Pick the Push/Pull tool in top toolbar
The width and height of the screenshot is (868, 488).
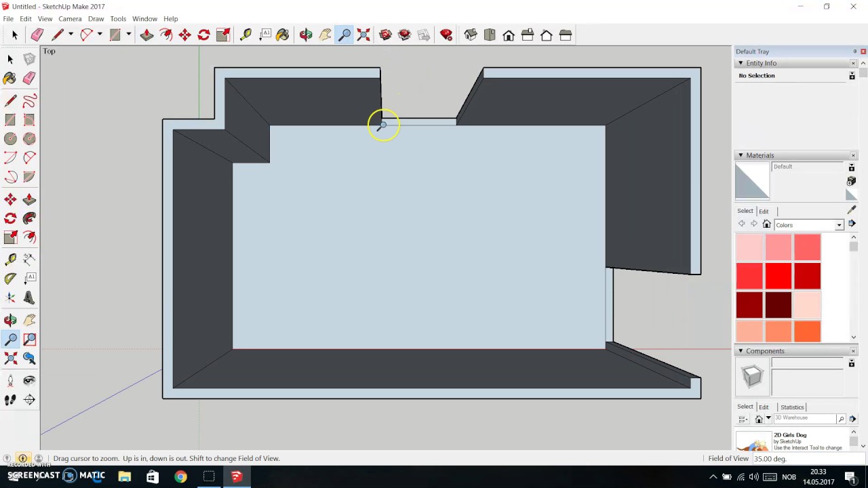tap(146, 35)
